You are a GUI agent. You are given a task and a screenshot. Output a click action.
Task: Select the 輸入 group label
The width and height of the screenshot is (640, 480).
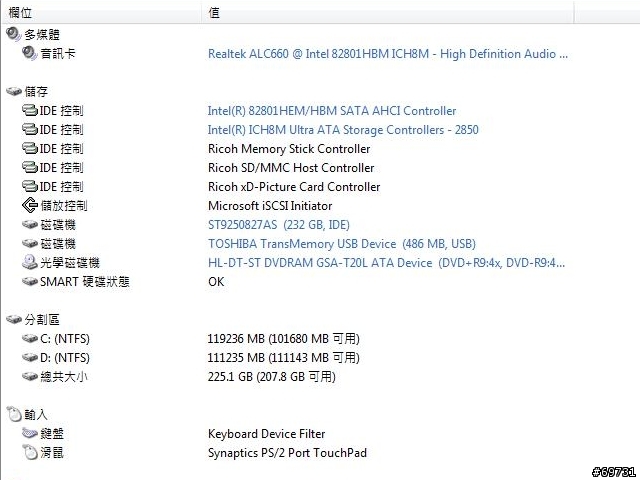point(36,415)
